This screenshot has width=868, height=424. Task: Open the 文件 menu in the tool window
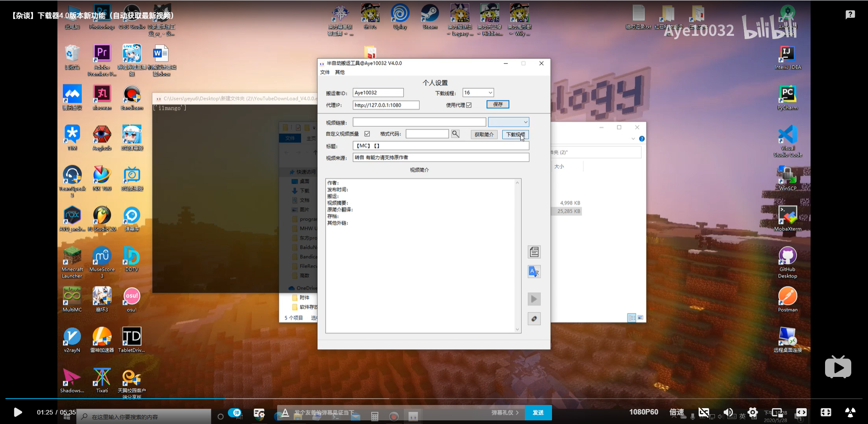coord(325,72)
